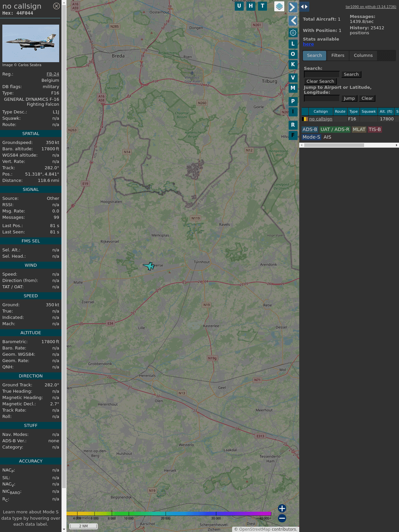
Task: Zoom in the map with plus
Action: point(282,508)
